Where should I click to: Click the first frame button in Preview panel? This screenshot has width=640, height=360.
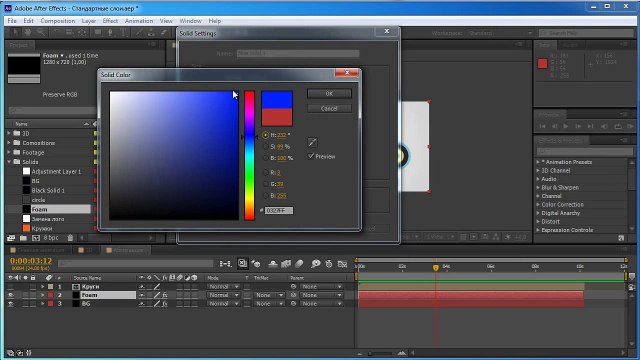542,126
